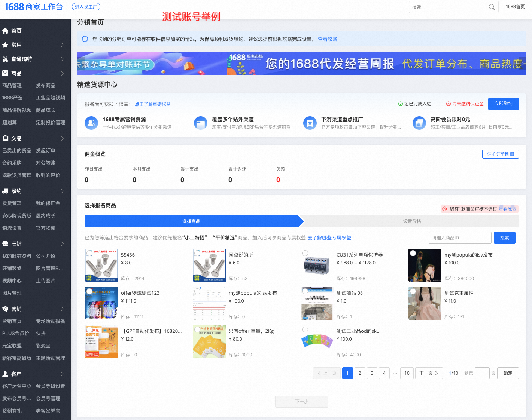Expand the 交易 sidebar section chevron
This screenshot has width=532, height=420.
click(63, 138)
